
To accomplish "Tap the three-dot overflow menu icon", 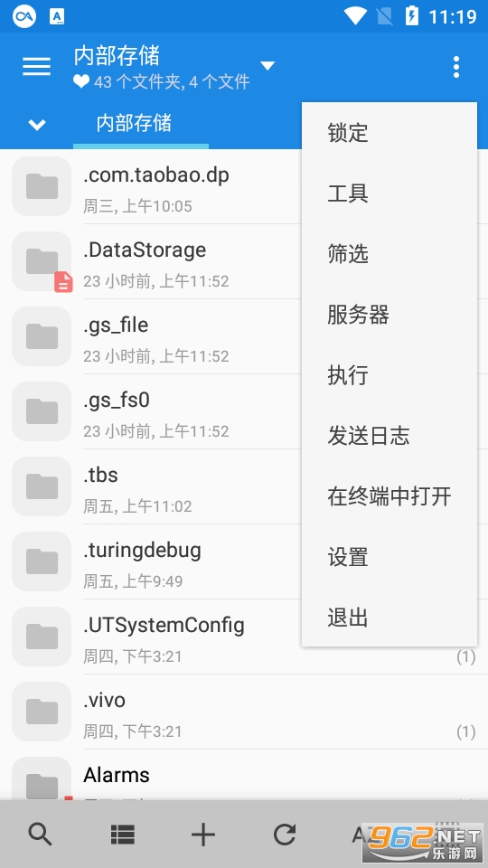I will coord(455,67).
